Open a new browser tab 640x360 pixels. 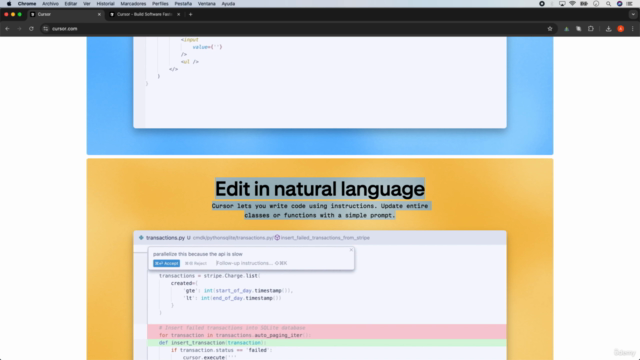(190, 14)
